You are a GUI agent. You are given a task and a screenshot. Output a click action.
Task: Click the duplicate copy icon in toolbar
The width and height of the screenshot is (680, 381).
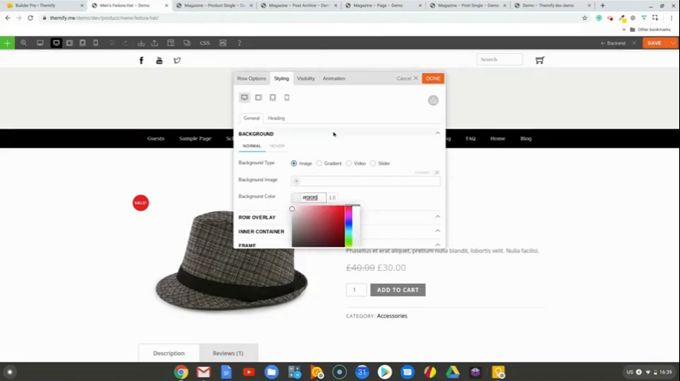pos(187,43)
